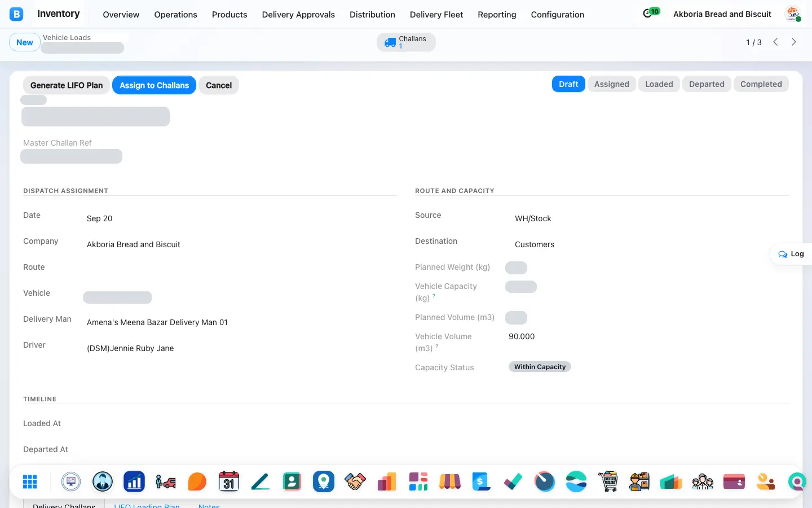The height and width of the screenshot is (508, 812).
Task: Open the Products menu
Action: click(x=230, y=15)
